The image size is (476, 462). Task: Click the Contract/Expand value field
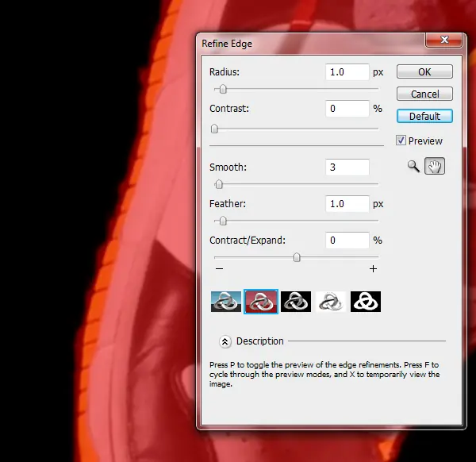(347, 241)
